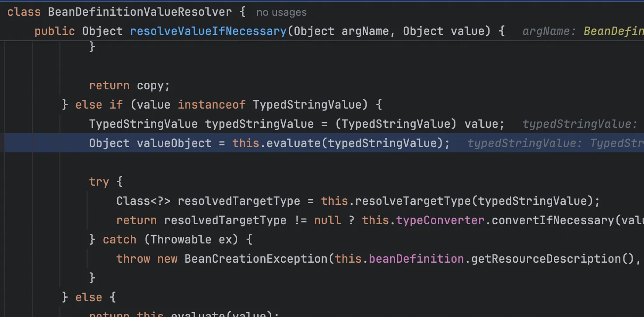
Task: Click the resolveValueIfNecessary method name
Action: point(208,31)
